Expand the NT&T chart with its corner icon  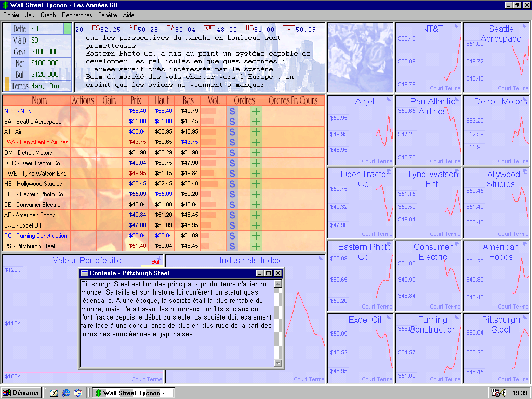click(x=457, y=26)
